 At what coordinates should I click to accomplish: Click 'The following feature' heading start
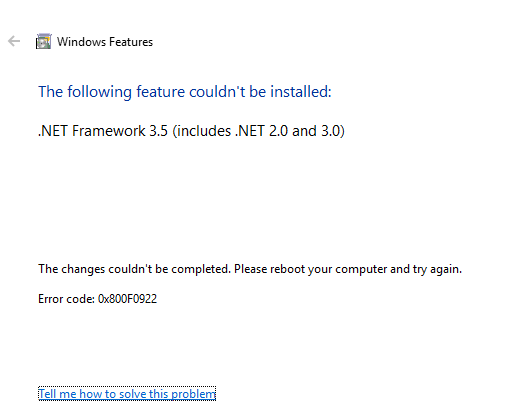tap(111, 92)
